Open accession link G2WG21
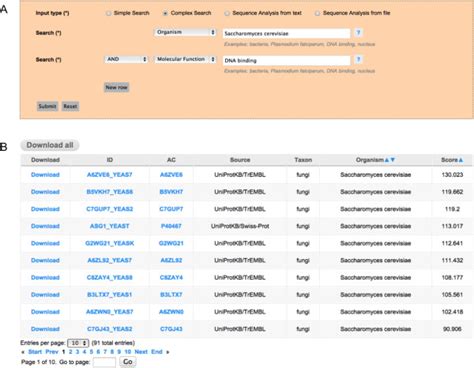The image size is (474, 368). (171, 243)
